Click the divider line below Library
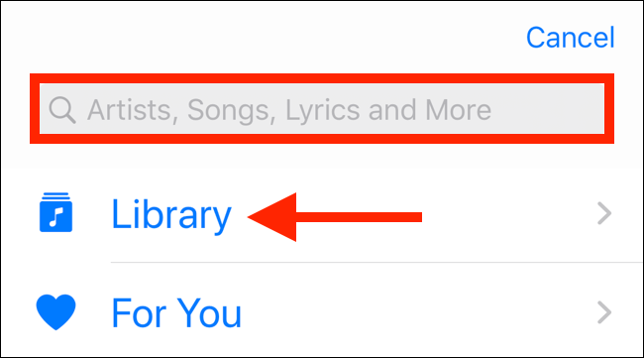This screenshot has height=358, width=644. click(376, 262)
